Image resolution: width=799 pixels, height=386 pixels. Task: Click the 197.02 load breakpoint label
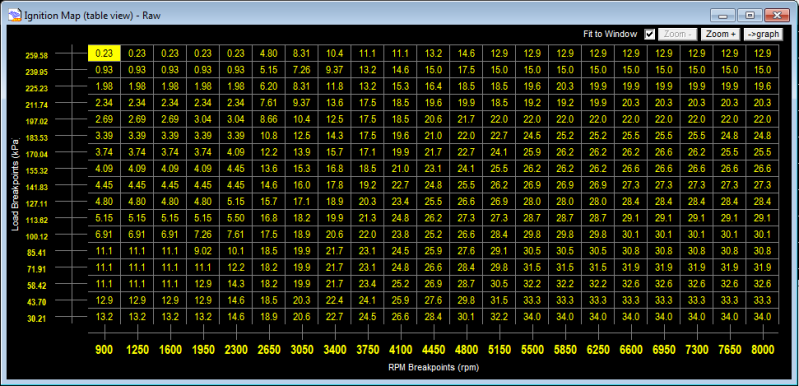click(37, 121)
